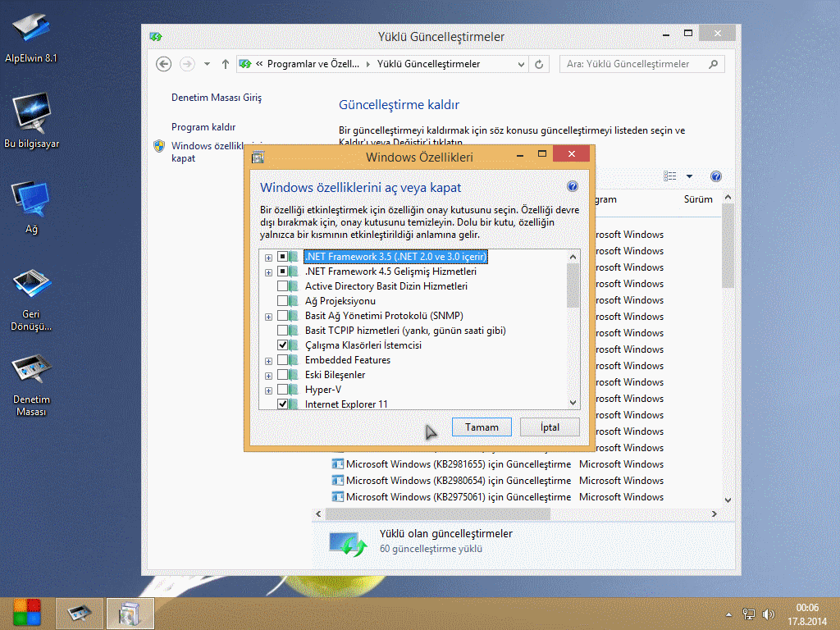Click the volume icon in system tray
The height and width of the screenshot is (630, 840).
[x=769, y=614]
